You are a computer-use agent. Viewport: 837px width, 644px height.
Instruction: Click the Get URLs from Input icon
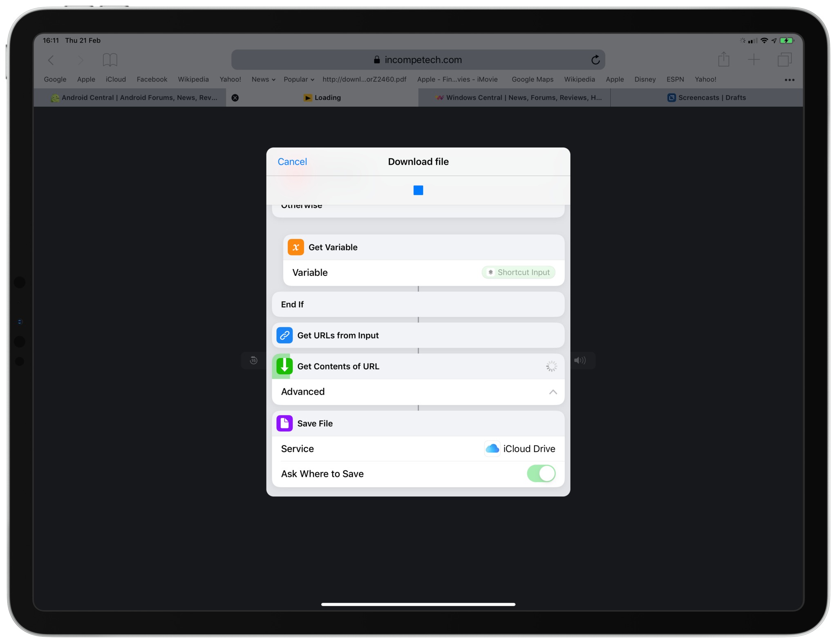click(x=285, y=335)
